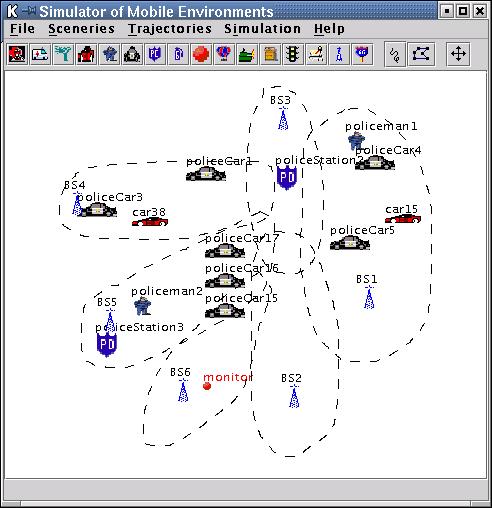Select the ambulance toolbar icon
Viewport: 492px width, 508px height.
point(40,54)
